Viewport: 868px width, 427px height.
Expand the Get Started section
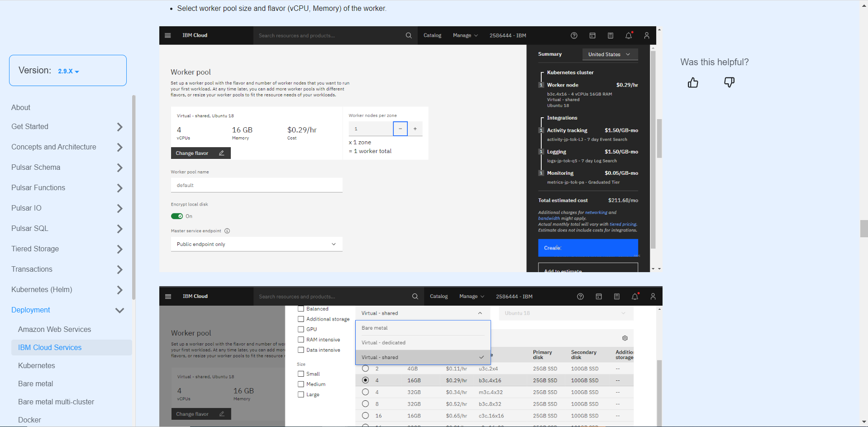(119, 127)
